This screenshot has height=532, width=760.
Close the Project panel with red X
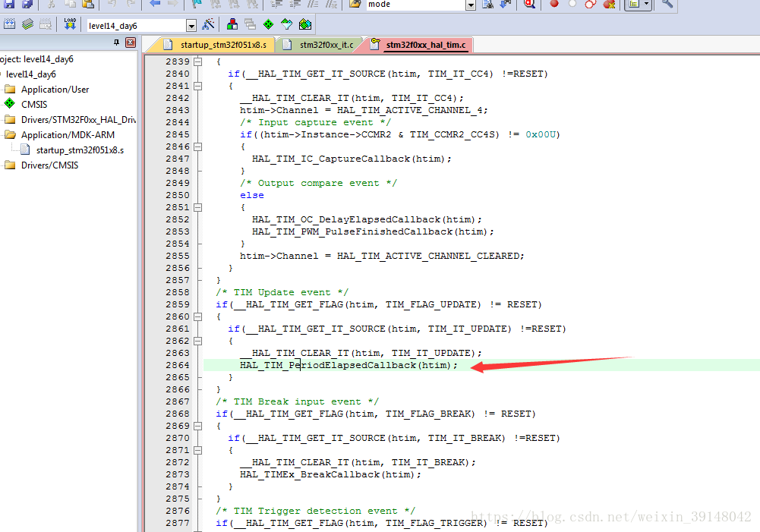[x=131, y=42]
